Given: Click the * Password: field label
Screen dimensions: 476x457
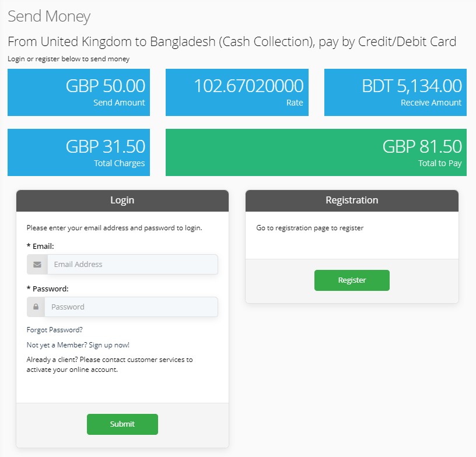Looking at the screenshot, I should click(x=48, y=289).
